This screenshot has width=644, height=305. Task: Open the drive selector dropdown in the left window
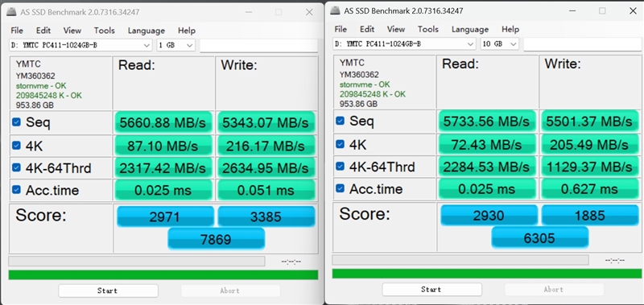81,45
